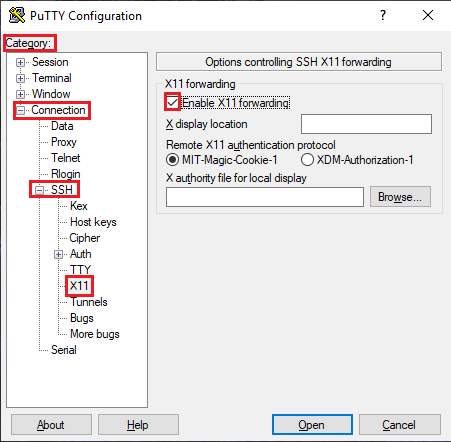
Task: Open the Proxy settings panel
Action: 64,142
